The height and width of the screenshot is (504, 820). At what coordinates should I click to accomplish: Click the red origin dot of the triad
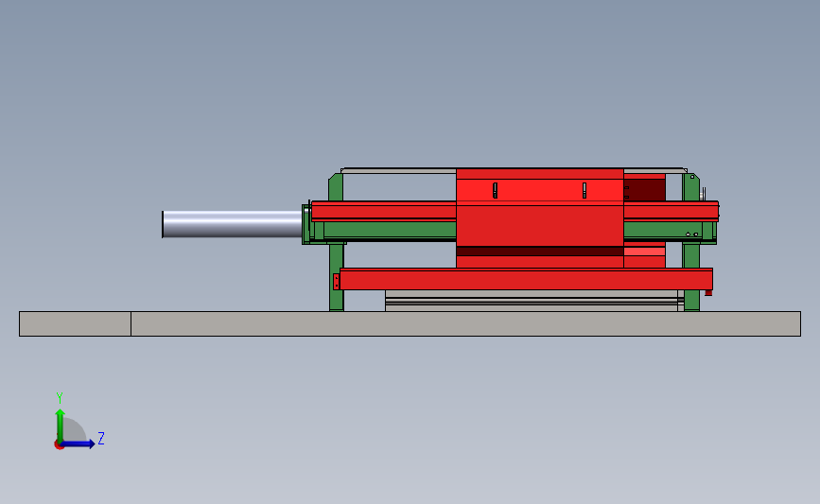click(59, 445)
